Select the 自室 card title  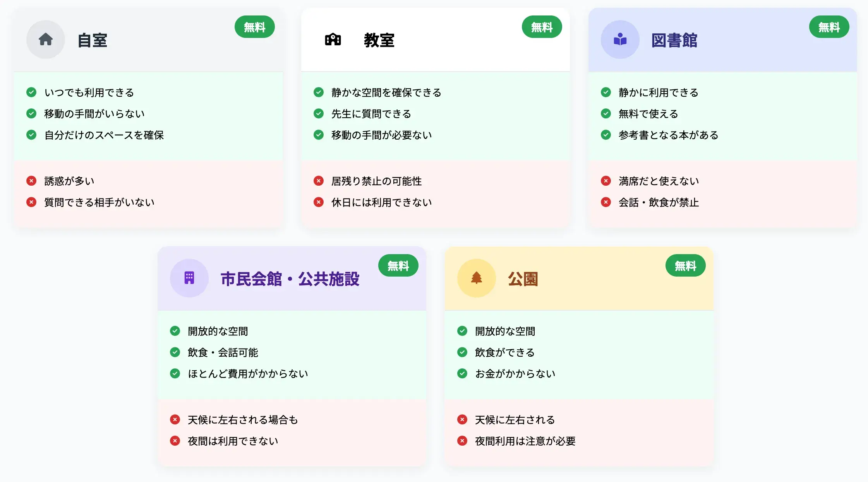[x=93, y=40]
